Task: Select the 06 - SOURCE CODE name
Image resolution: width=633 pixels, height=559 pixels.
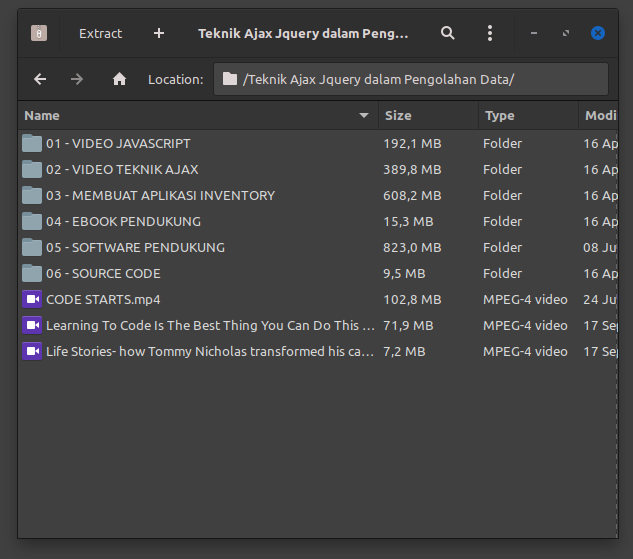Action: click(103, 274)
